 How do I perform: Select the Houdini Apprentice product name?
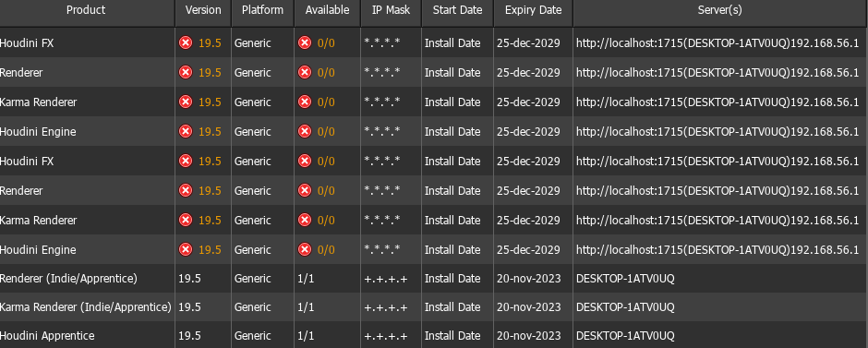pos(47,336)
